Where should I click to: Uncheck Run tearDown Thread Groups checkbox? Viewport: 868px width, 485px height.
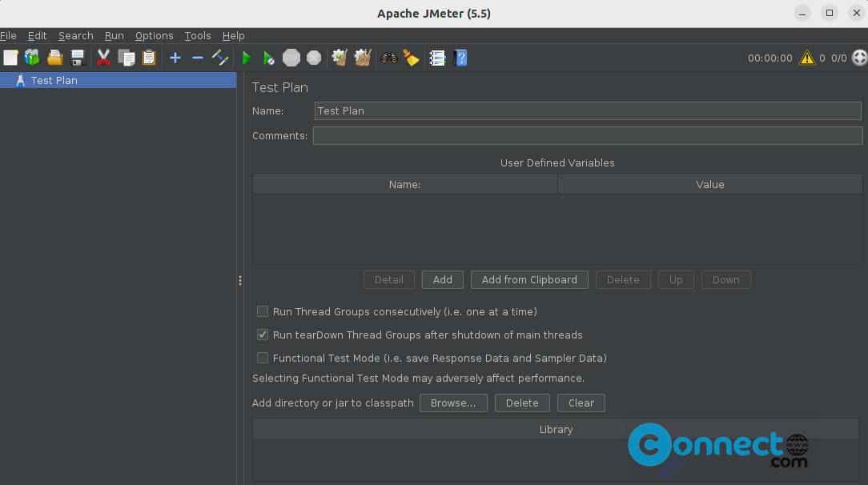[x=263, y=335]
